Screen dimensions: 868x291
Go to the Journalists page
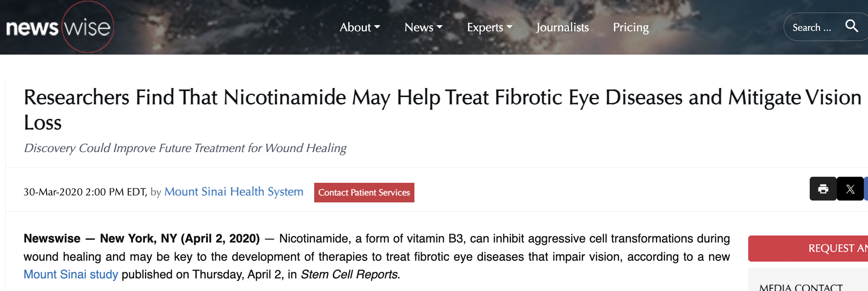pos(562,28)
